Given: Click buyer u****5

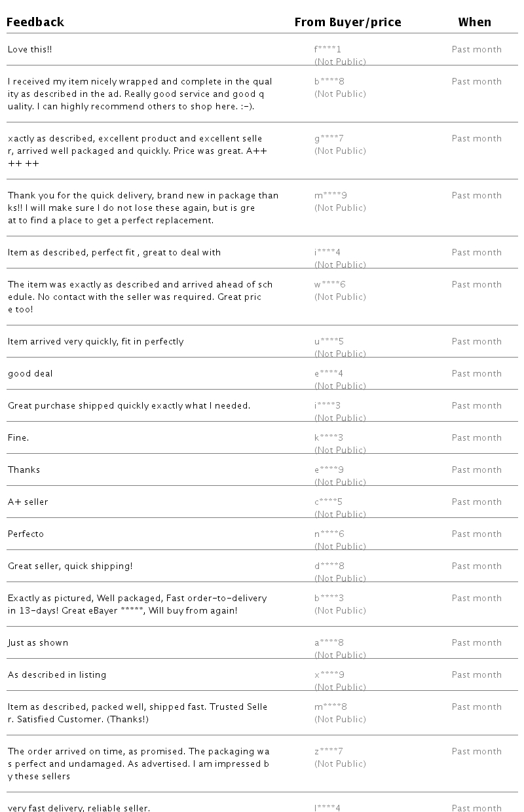Looking at the screenshot, I should 329,341.
